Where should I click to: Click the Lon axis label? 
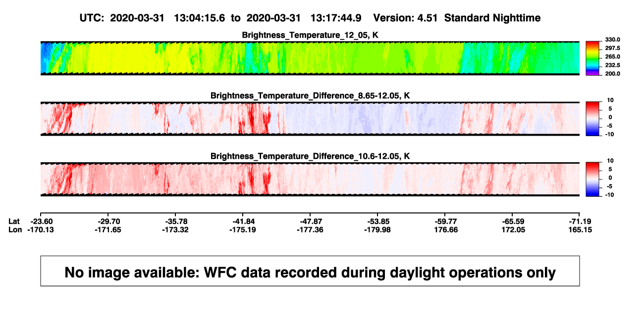pyautogui.click(x=15, y=230)
